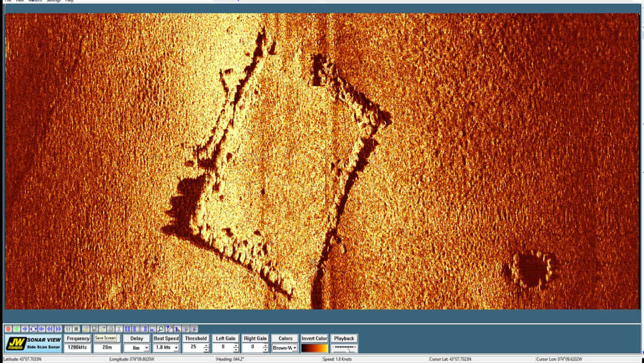The width and height of the screenshot is (644, 363).
Task: Click the Right Gain spinner arrows
Action: click(265, 347)
